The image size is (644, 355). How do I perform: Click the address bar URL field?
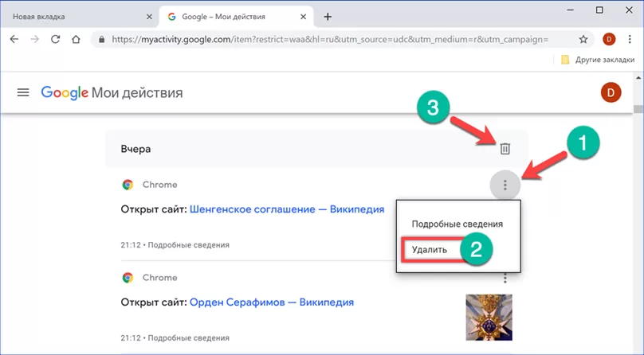click(x=335, y=38)
